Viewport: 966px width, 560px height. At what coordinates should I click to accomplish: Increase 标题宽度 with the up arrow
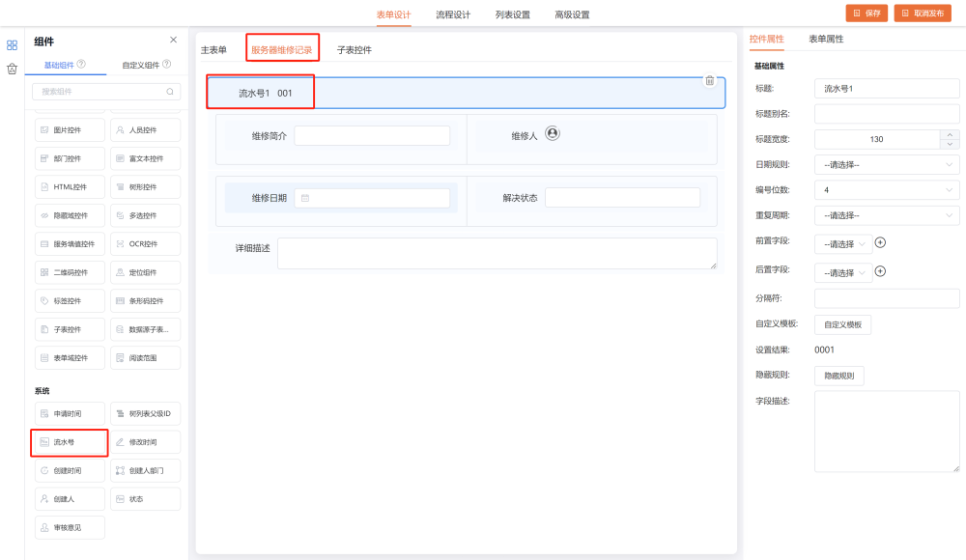click(951, 135)
